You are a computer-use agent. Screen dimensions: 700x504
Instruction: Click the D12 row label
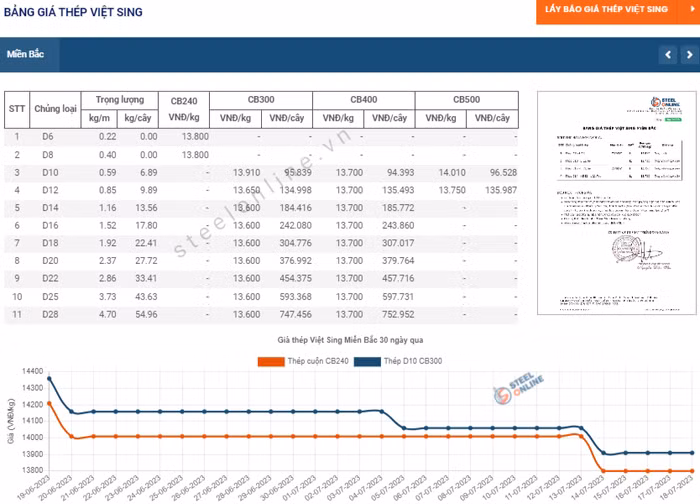pos(50,191)
